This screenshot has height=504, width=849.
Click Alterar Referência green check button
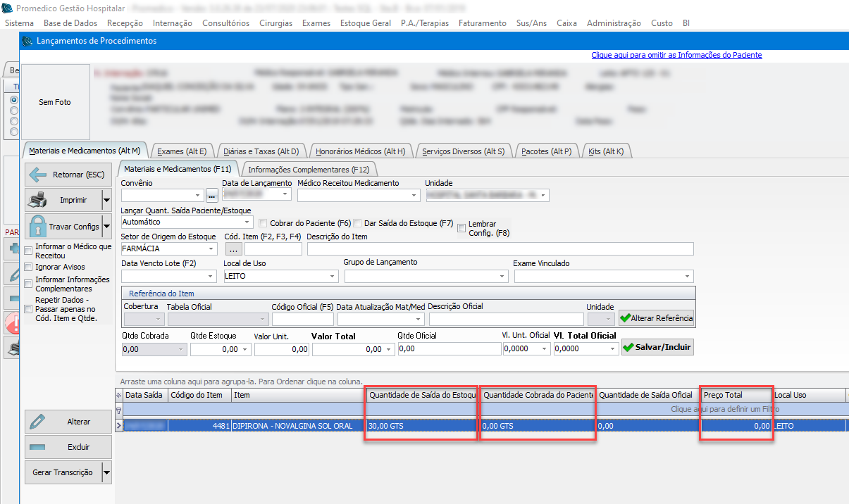(656, 318)
